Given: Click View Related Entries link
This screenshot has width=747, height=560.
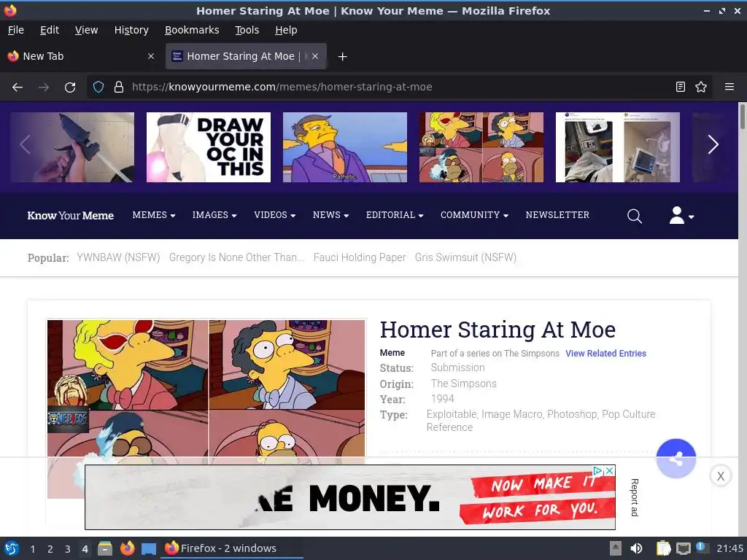Looking at the screenshot, I should coord(605,354).
